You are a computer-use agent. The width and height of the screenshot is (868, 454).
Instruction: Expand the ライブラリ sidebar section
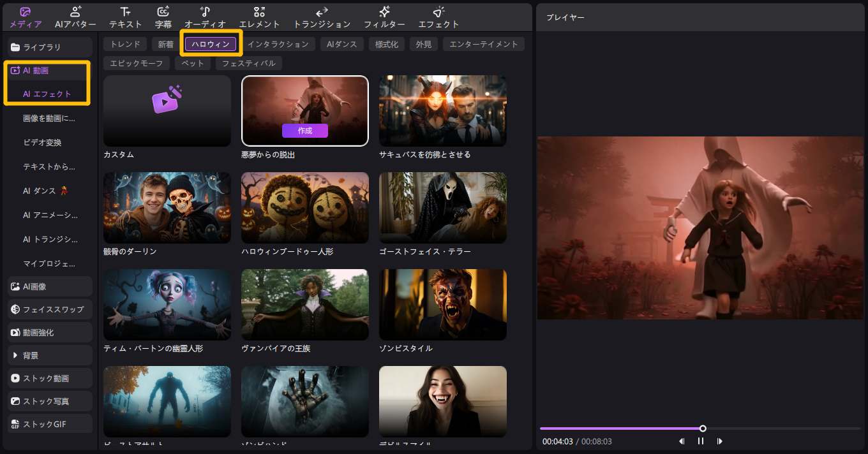(x=50, y=47)
